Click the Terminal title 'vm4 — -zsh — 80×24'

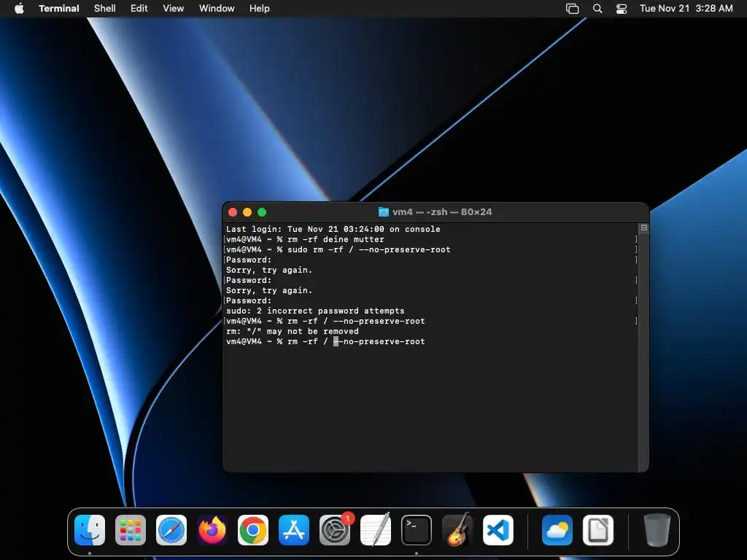coord(442,212)
